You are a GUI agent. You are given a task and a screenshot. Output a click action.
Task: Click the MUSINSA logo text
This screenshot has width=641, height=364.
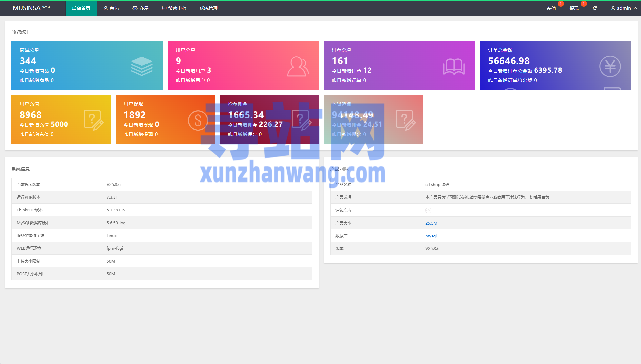[x=27, y=8]
